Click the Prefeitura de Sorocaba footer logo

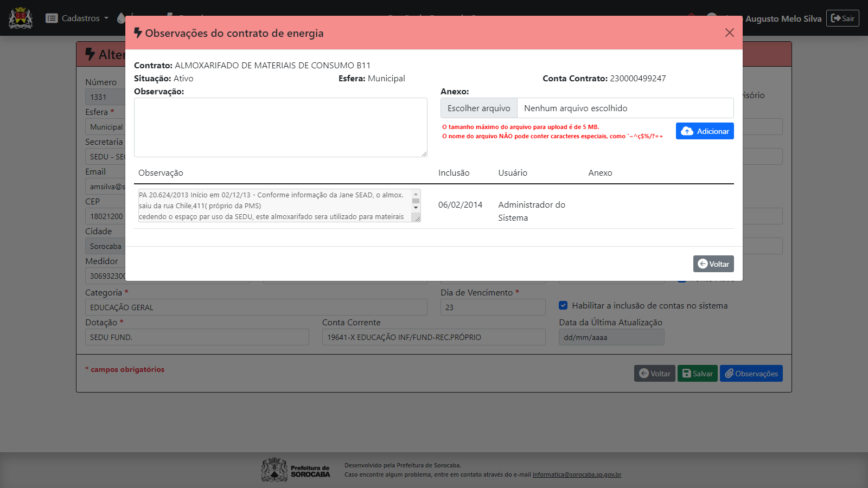[296, 470]
